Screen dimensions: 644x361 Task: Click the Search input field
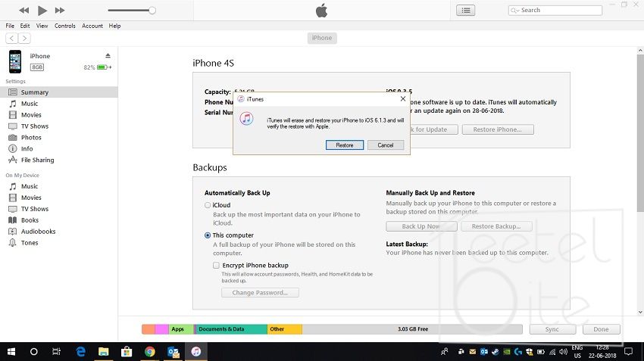click(x=555, y=11)
